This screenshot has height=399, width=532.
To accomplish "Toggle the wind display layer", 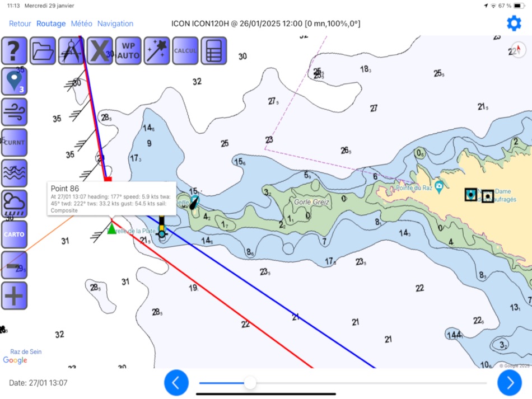I will (14, 112).
